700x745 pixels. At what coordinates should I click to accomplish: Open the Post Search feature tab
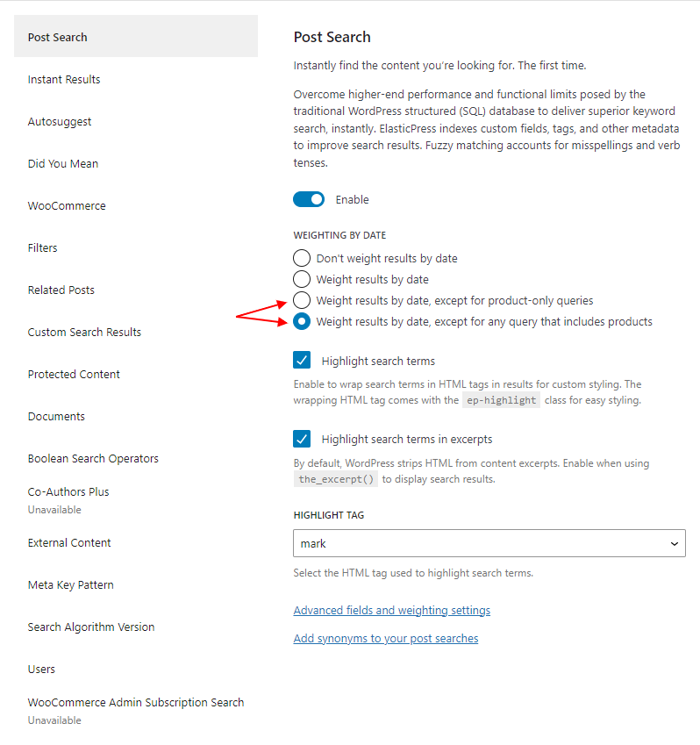point(136,37)
